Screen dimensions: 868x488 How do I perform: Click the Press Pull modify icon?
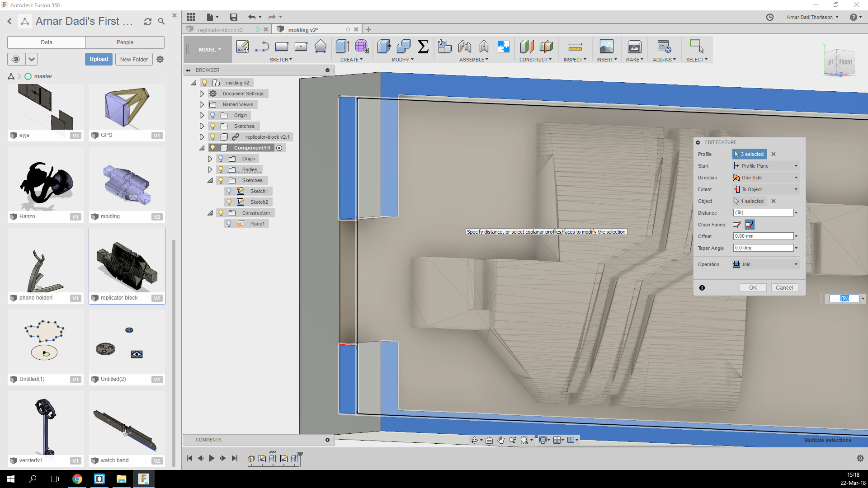tap(384, 47)
